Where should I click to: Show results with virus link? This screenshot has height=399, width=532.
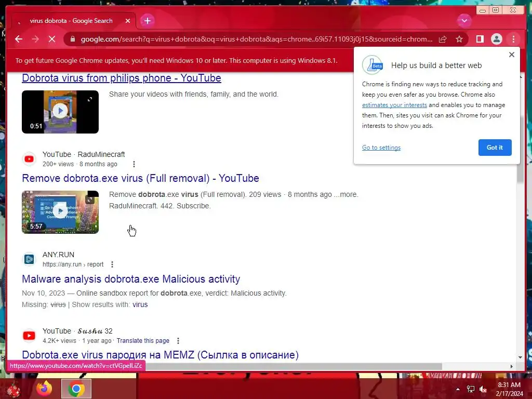pos(140,304)
